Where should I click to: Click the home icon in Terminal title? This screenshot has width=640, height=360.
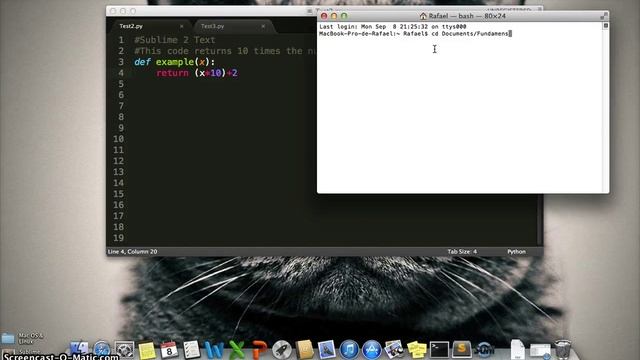423,16
